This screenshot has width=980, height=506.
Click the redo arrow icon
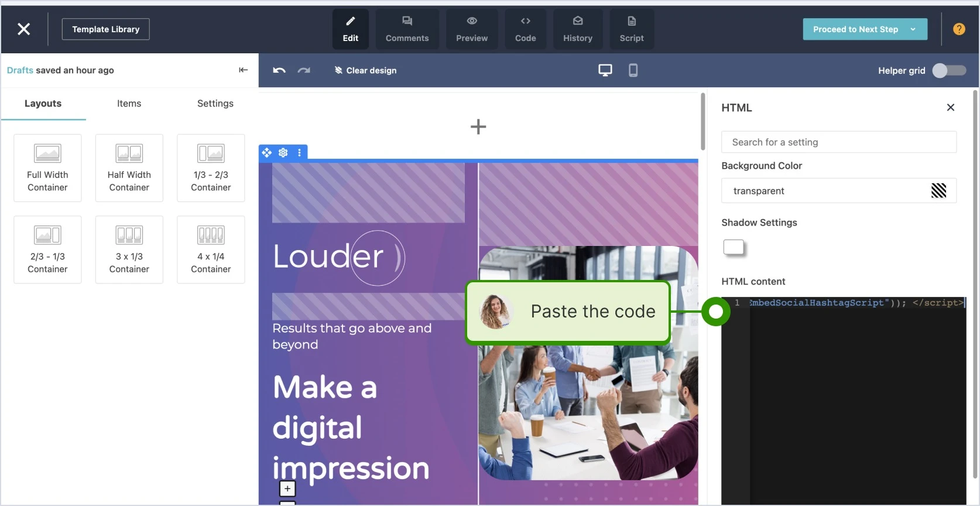pyautogui.click(x=304, y=70)
